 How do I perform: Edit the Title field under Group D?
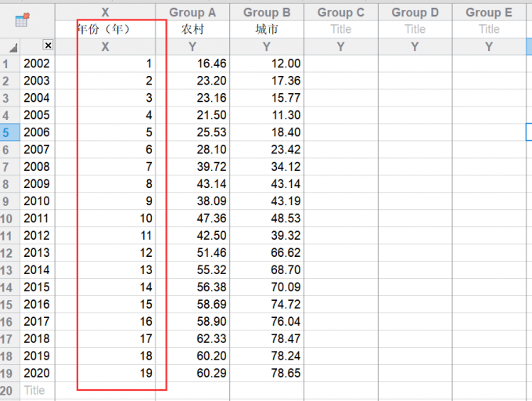pyautogui.click(x=415, y=29)
